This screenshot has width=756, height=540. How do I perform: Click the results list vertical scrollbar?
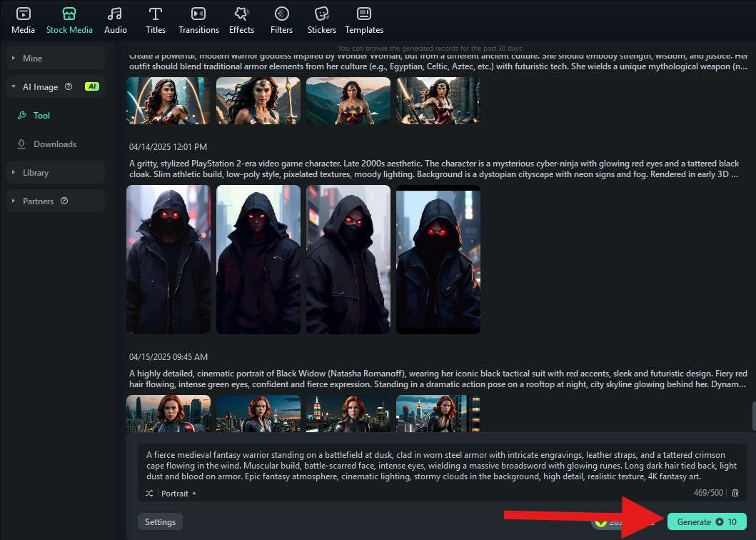coord(754,416)
